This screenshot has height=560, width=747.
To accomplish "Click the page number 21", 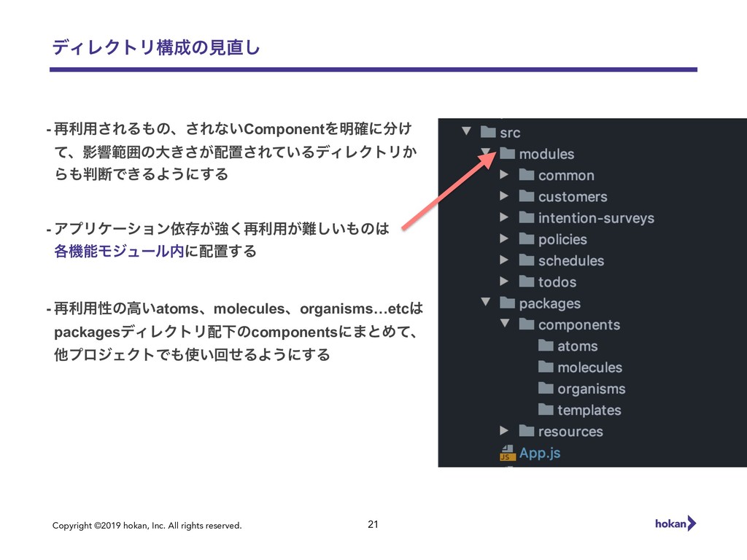I will pos(373,524).
